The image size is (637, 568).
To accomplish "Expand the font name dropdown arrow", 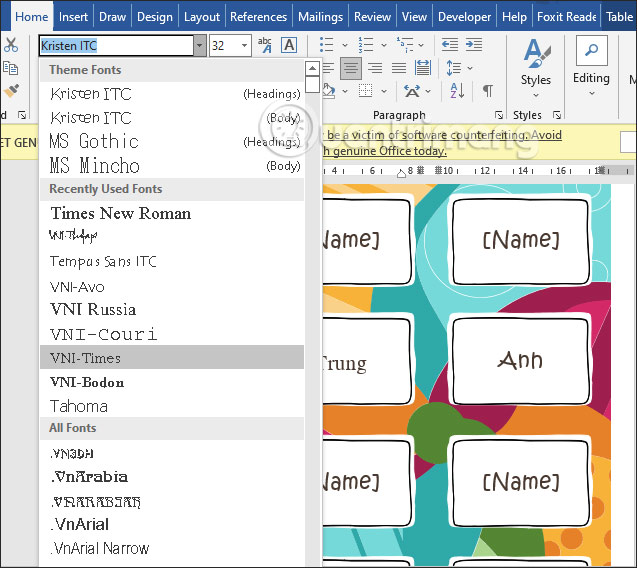I will (199, 46).
